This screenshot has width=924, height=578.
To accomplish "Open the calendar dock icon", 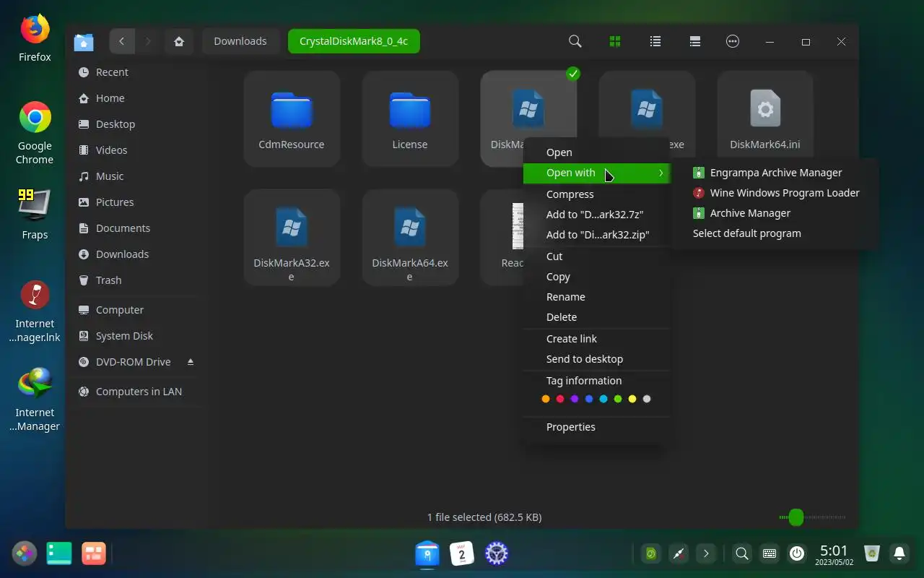I will (462, 553).
